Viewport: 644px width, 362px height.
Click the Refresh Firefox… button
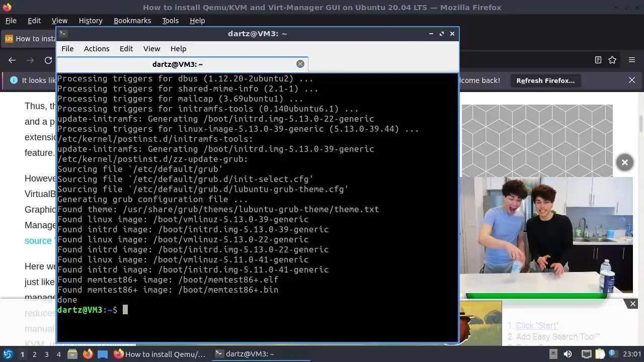pos(545,80)
